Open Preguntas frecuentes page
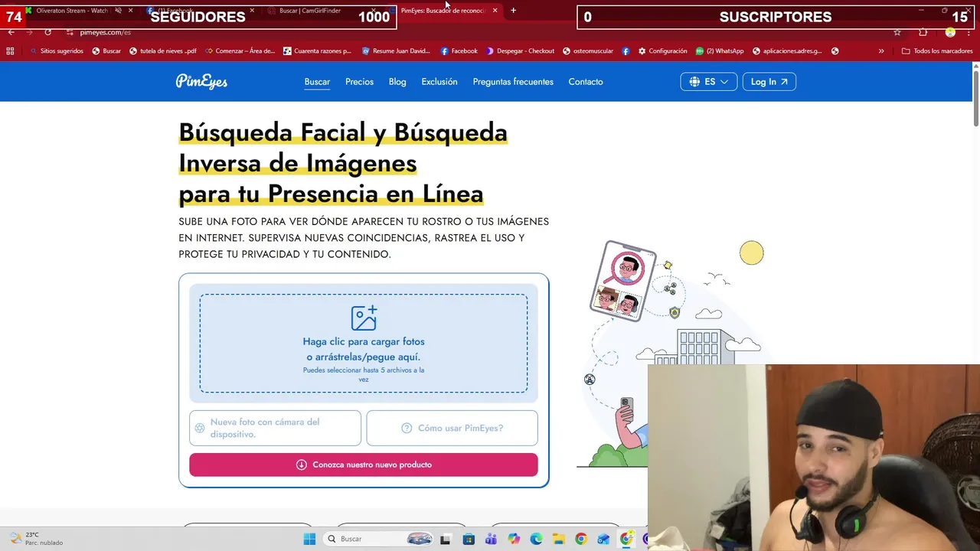This screenshot has height=551, width=980. 513,82
